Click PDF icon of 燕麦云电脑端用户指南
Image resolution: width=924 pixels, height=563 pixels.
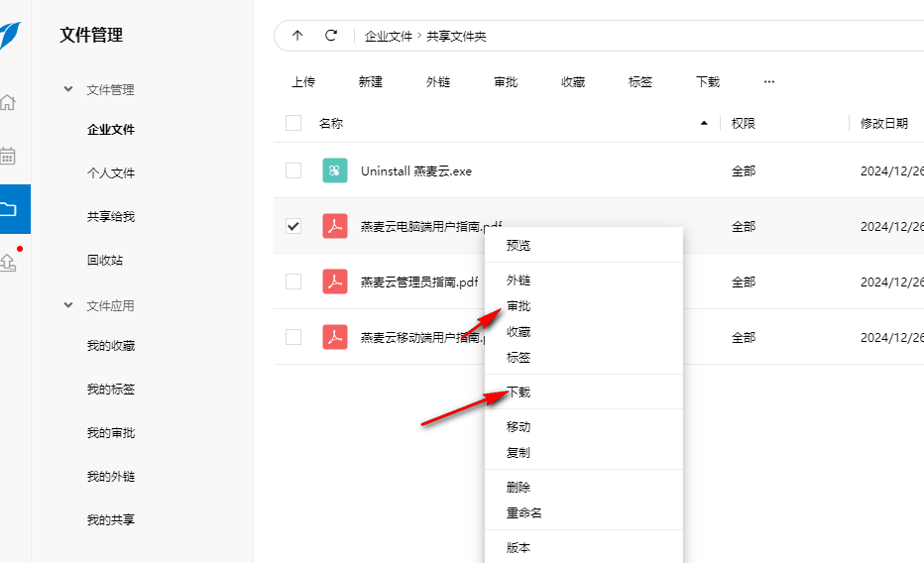[x=335, y=226]
